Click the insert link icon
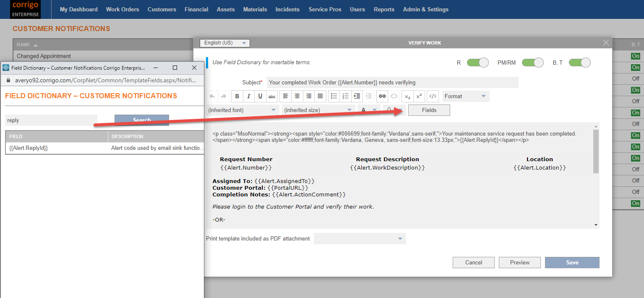This screenshot has height=298, width=644. (382, 96)
